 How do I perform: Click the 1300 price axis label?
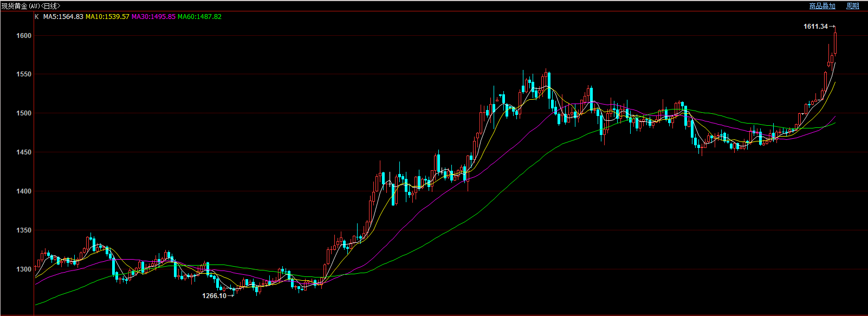coord(24,269)
